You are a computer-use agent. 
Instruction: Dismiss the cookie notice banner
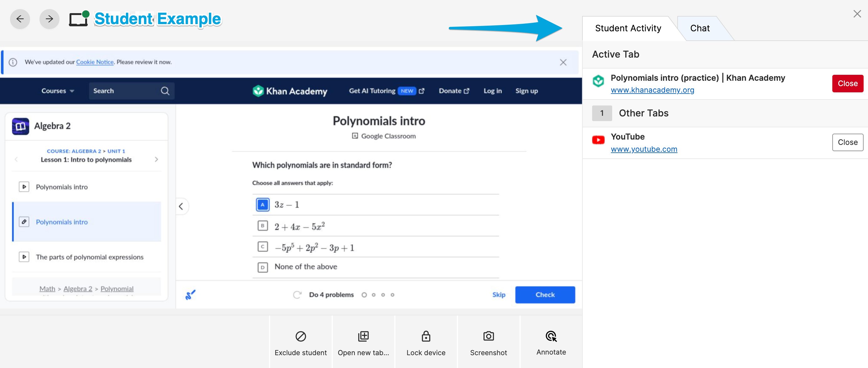click(x=563, y=62)
